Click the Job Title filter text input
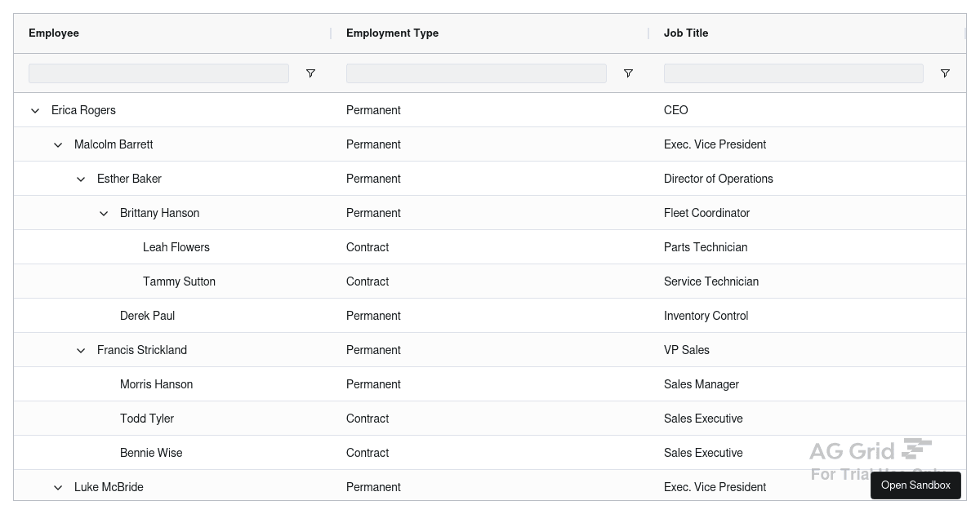Screen dimensions: 980x514 pos(793,73)
